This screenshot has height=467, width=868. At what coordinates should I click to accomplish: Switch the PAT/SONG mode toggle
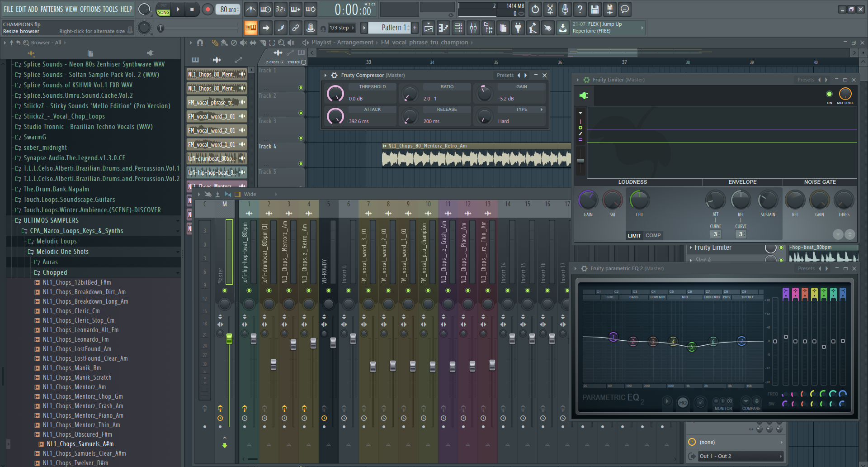(x=163, y=10)
